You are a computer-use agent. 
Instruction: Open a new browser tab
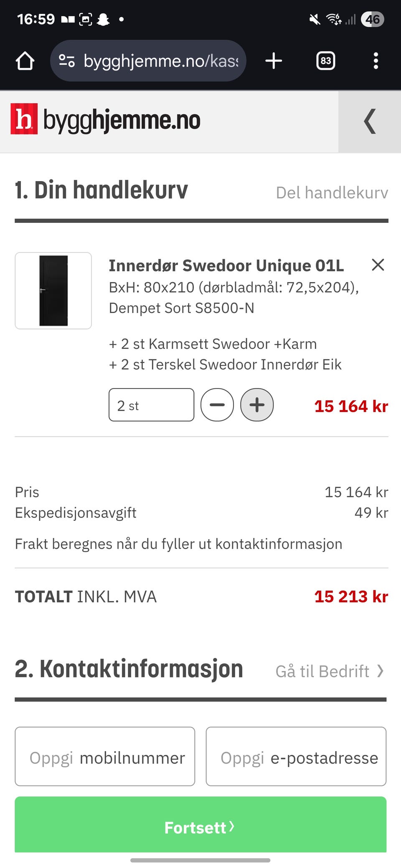point(274,61)
